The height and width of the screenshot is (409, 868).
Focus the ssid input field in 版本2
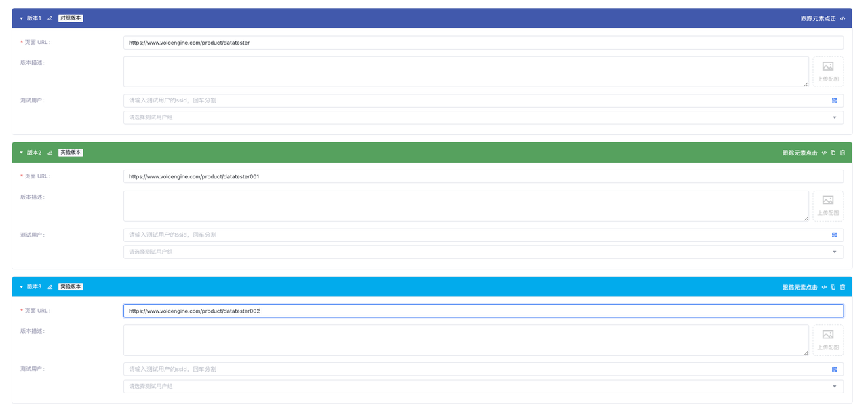pos(484,235)
